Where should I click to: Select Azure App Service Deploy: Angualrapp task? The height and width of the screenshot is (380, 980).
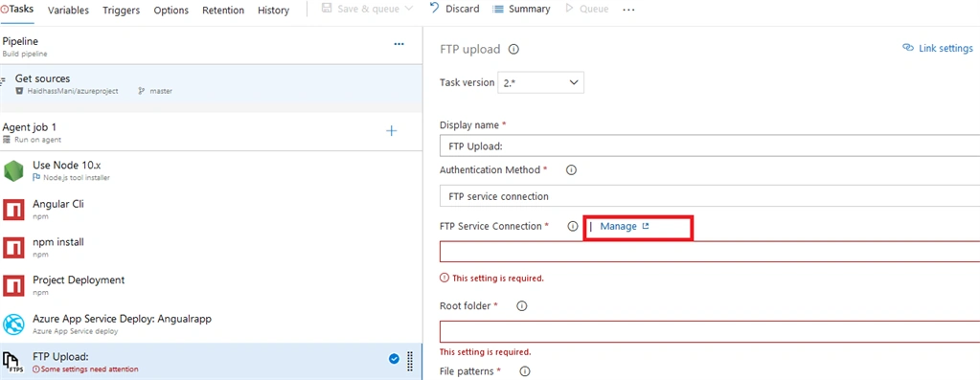point(212,324)
